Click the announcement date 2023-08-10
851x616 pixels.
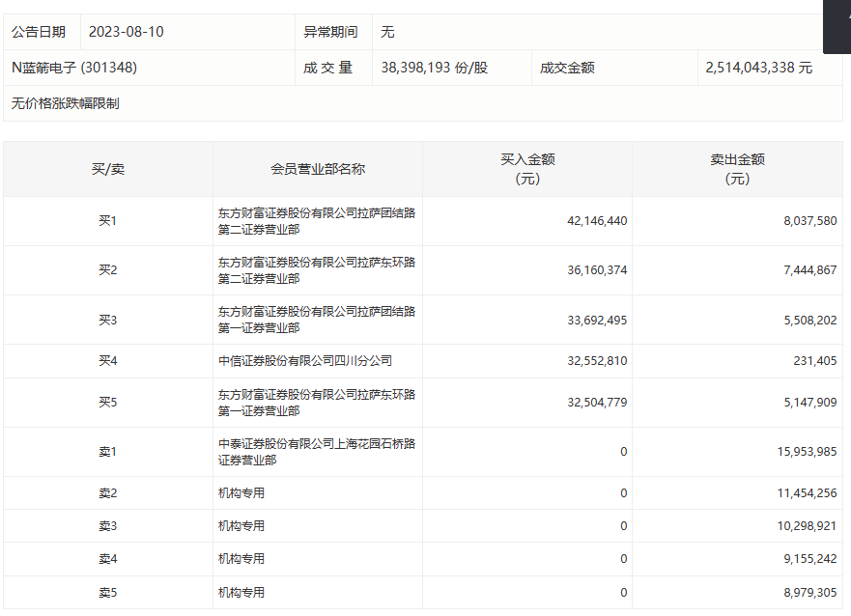pyautogui.click(x=126, y=32)
